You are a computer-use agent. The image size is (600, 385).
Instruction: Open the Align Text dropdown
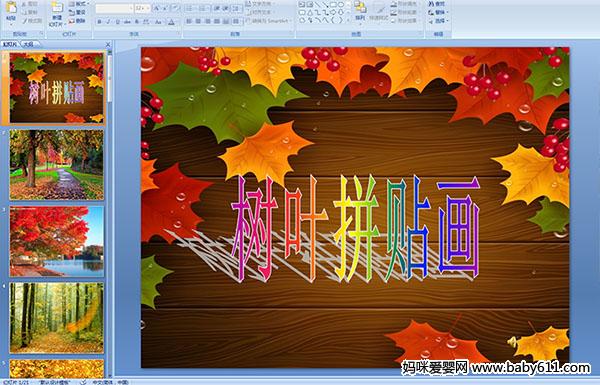tap(261, 12)
